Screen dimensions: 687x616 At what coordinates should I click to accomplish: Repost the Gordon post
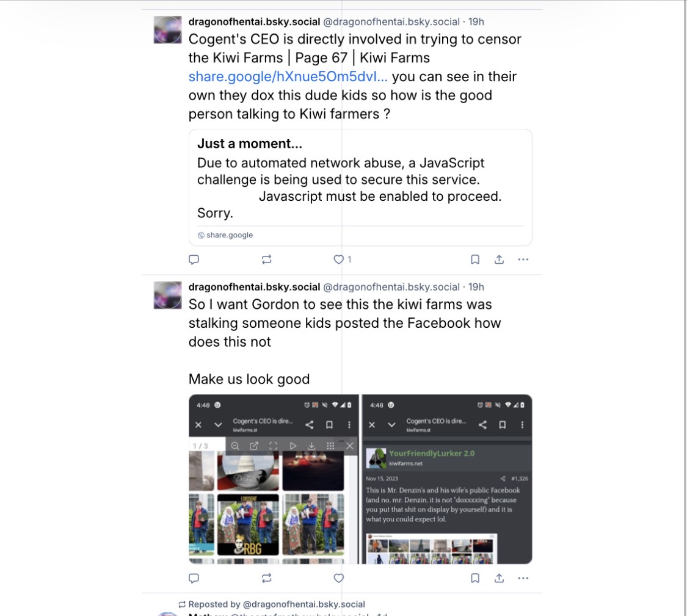point(266,578)
